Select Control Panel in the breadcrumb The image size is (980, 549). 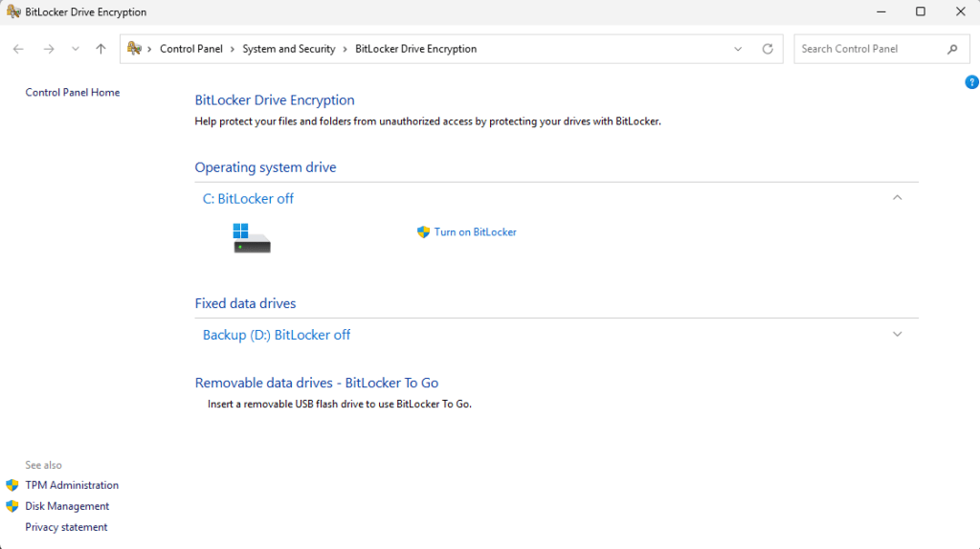191,49
